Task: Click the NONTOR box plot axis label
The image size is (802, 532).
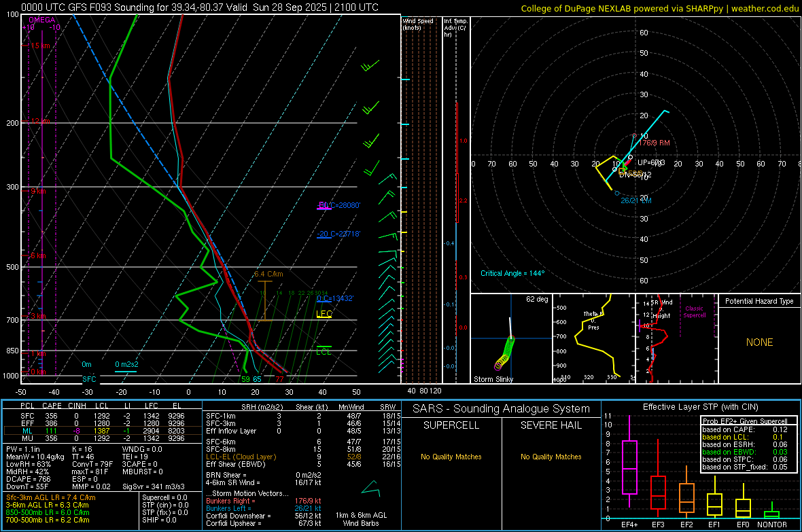Action: pyautogui.click(x=772, y=525)
